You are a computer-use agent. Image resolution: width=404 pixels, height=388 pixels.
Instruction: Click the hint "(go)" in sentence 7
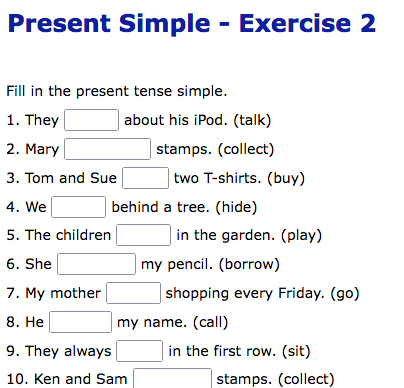coord(345,293)
